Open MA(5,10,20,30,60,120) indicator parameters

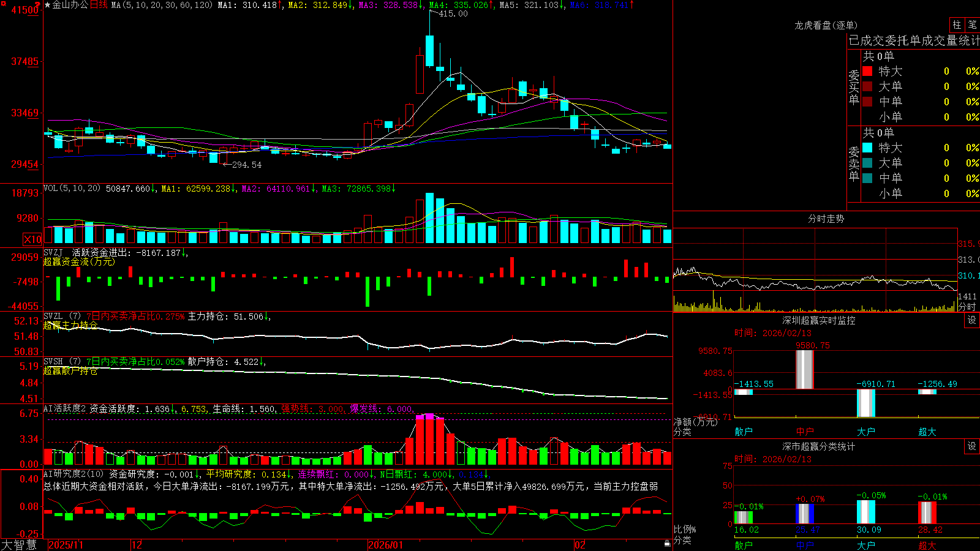pyautogui.click(x=162, y=5)
